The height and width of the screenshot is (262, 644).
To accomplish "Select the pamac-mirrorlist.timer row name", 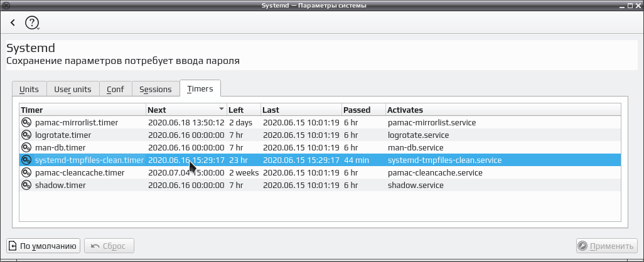I will [77, 122].
